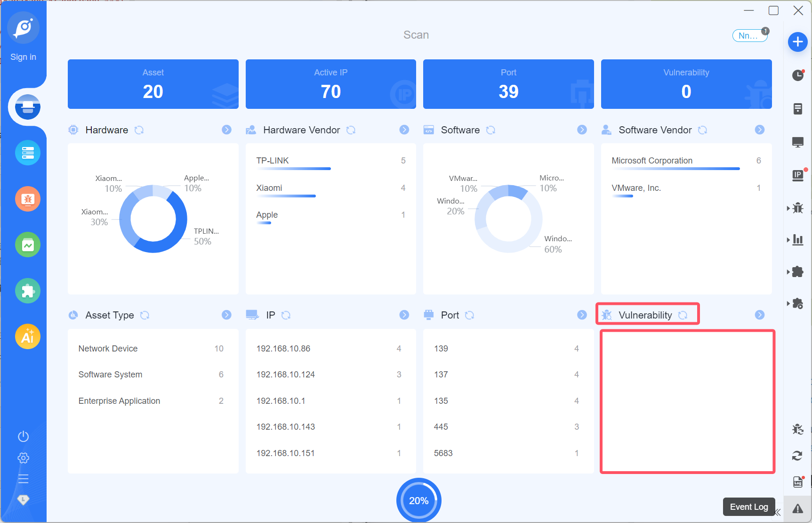This screenshot has width=812, height=523.
Task: Select IP 192.168.10.86 in the IP list
Action: click(x=283, y=349)
